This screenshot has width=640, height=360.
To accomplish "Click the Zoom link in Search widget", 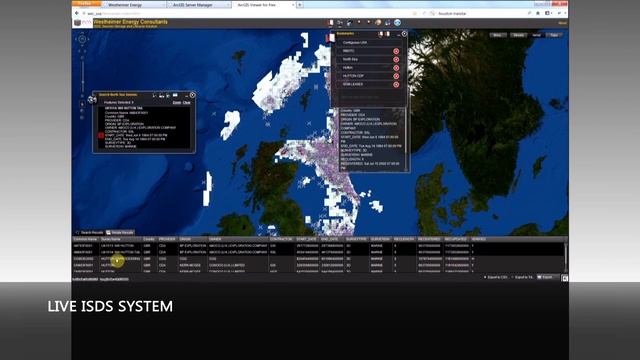I will 177,103.
